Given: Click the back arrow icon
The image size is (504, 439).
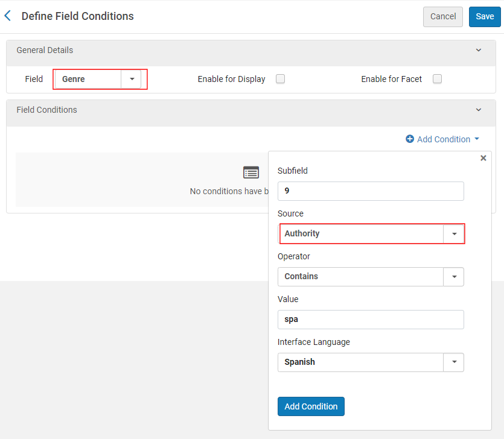Looking at the screenshot, I should pos(8,16).
